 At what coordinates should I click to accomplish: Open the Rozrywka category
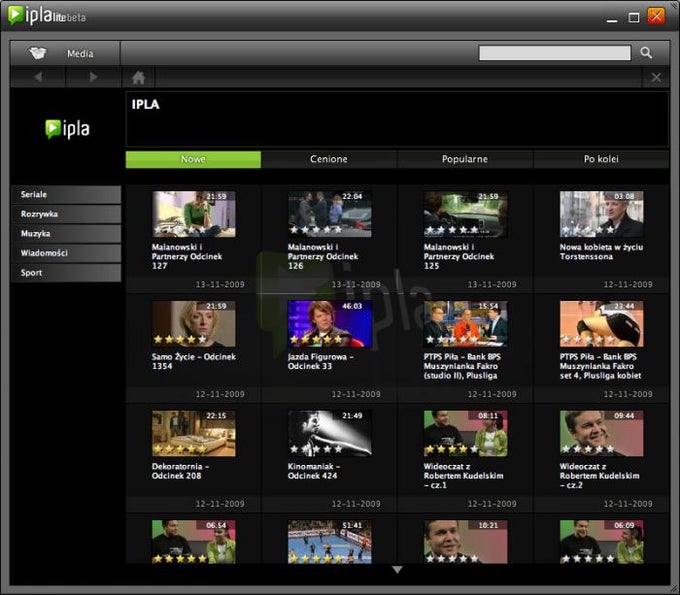tap(66, 214)
